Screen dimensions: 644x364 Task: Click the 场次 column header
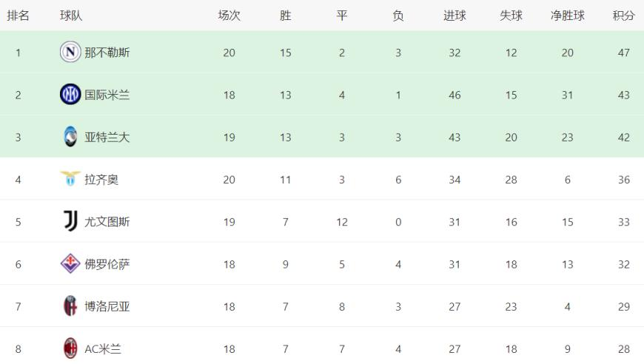(229, 16)
